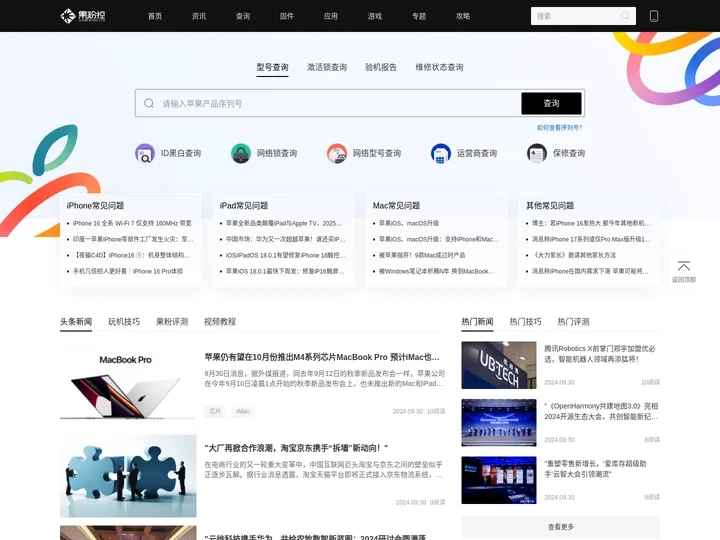Switch to the 玩机技巧 tab
The height and width of the screenshot is (540, 720).
(x=124, y=321)
